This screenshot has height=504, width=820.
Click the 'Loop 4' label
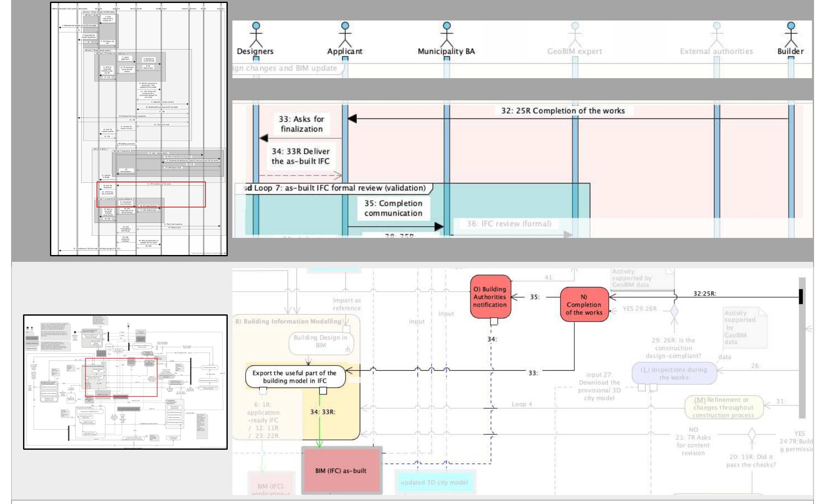tap(522, 404)
